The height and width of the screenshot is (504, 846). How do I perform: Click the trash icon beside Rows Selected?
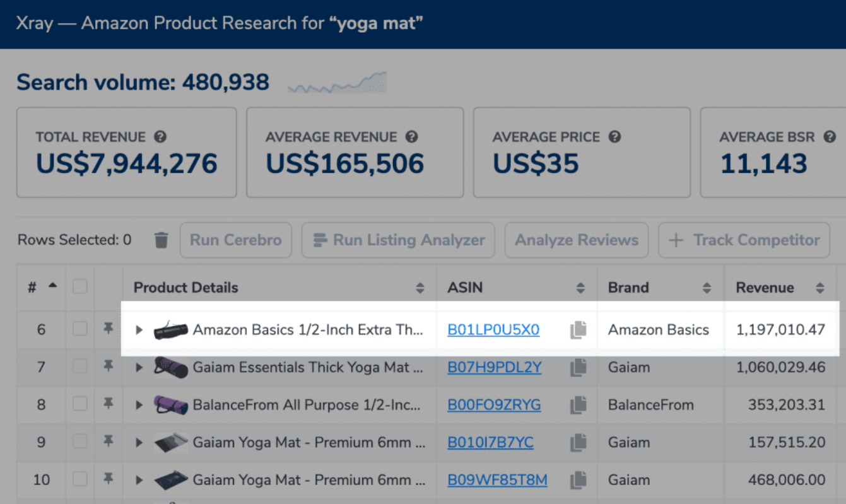coord(162,240)
